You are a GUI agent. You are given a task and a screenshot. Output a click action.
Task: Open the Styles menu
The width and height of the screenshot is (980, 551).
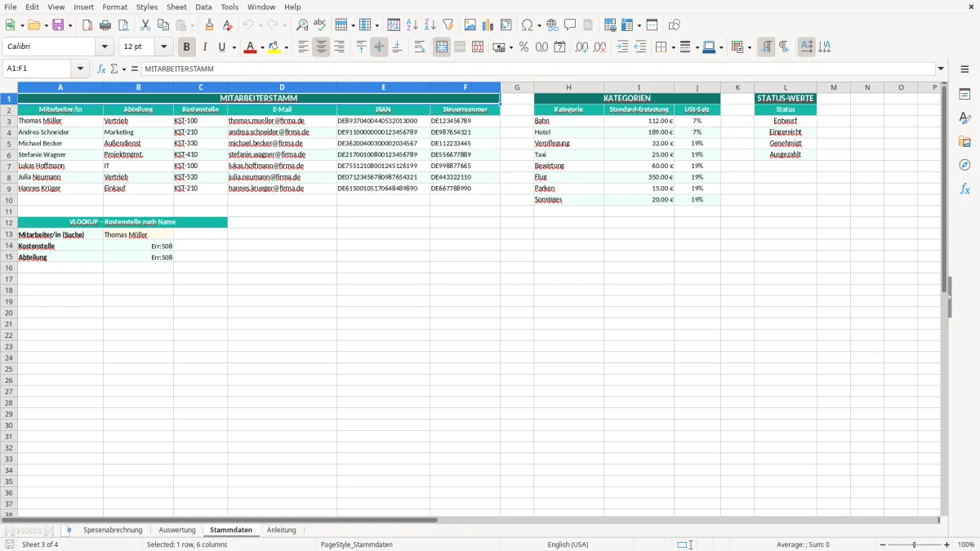pos(147,7)
